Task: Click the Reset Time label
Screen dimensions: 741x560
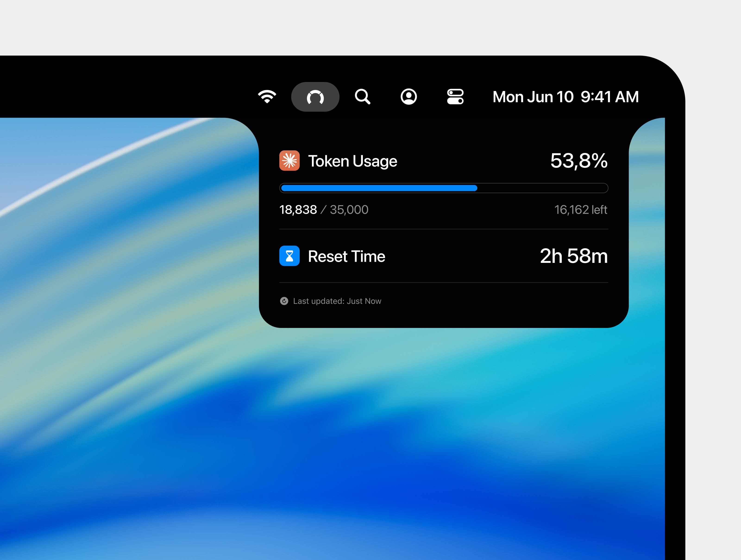Action: click(346, 256)
